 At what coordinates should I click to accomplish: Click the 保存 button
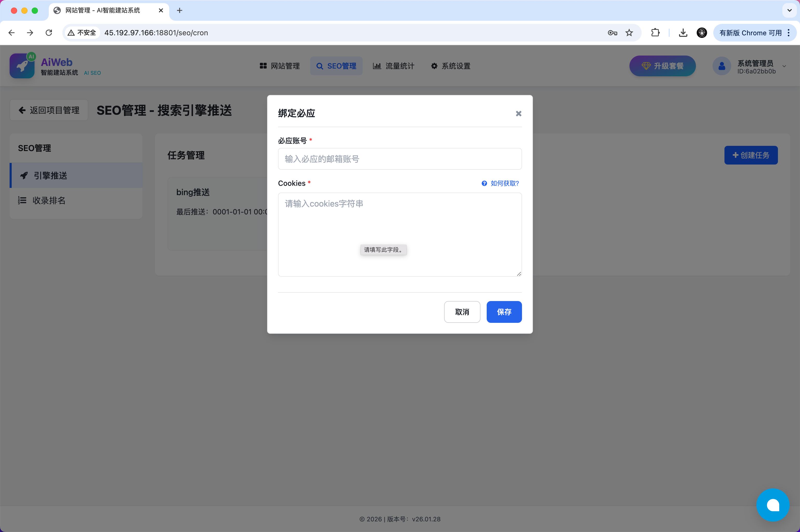(x=504, y=312)
